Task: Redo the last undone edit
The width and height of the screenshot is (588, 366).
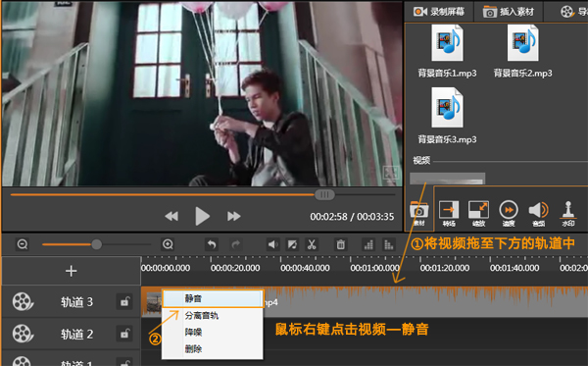Action: pos(236,244)
